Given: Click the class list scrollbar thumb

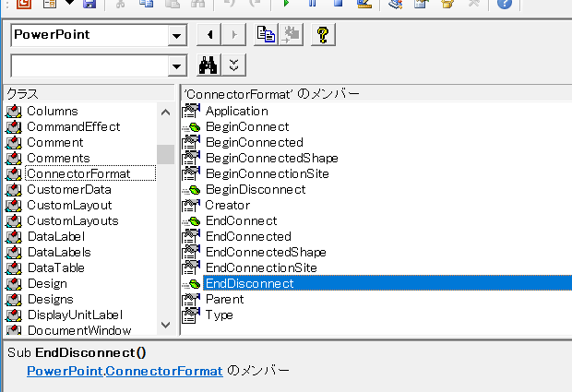Looking at the screenshot, I should pyautogui.click(x=166, y=155).
